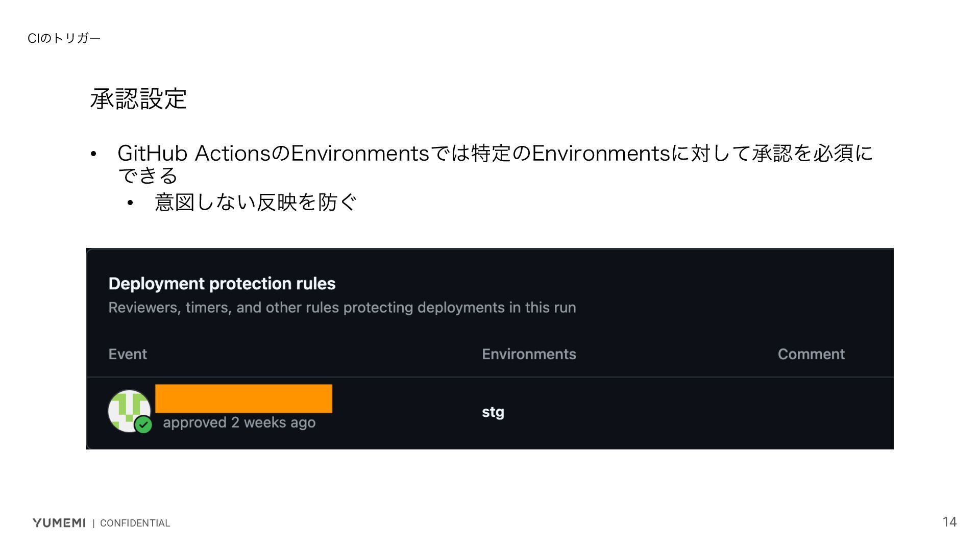
Task: Click the Event column header
Action: [x=128, y=354]
